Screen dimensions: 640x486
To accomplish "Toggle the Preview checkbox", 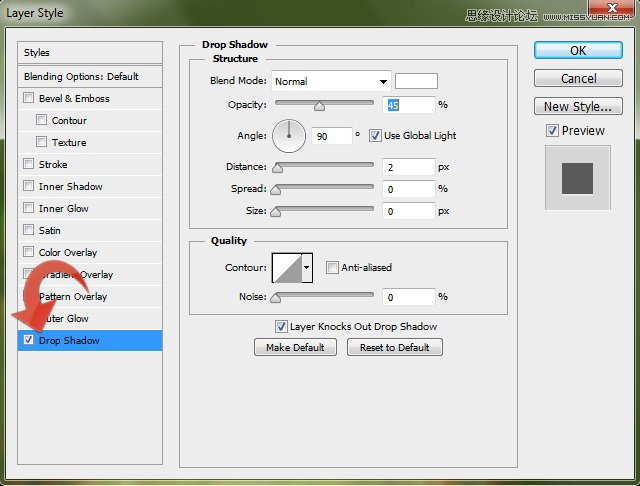I will tap(552, 131).
